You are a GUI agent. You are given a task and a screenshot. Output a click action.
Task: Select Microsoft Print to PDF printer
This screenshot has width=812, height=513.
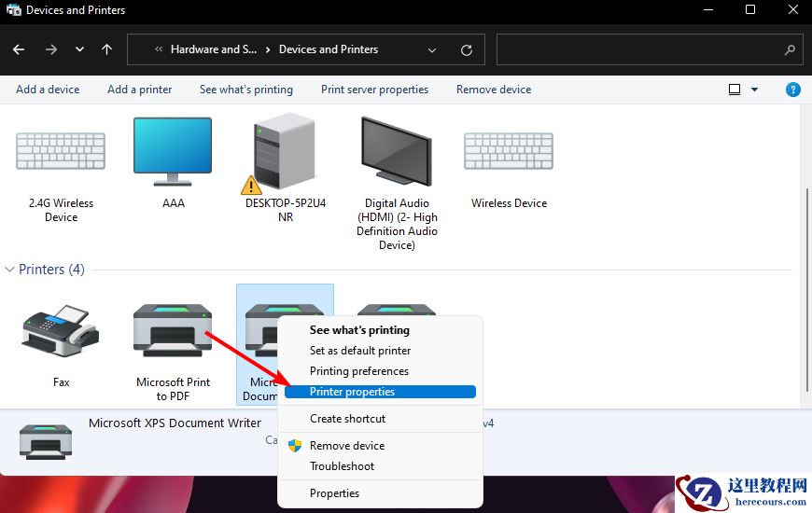click(173, 331)
